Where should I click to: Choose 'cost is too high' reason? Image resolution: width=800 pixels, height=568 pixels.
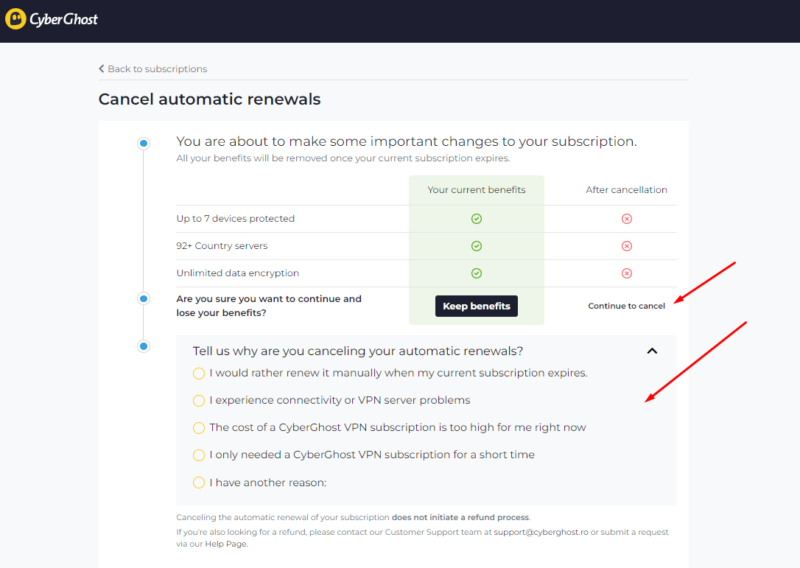pyautogui.click(x=198, y=428)
